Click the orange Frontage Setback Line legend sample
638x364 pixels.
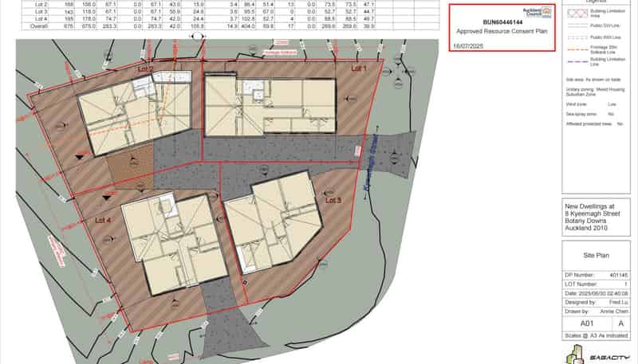click(577, 49)
